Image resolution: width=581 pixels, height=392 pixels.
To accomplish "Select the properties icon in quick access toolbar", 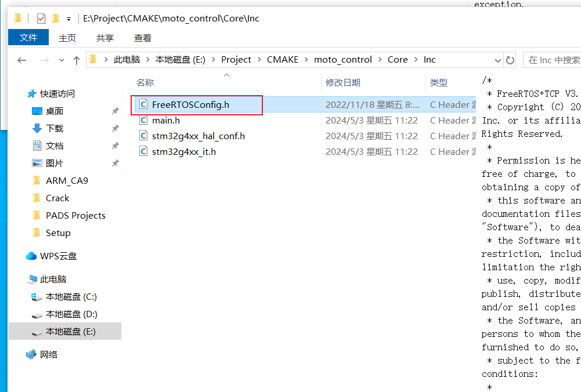I will [41, 18].
